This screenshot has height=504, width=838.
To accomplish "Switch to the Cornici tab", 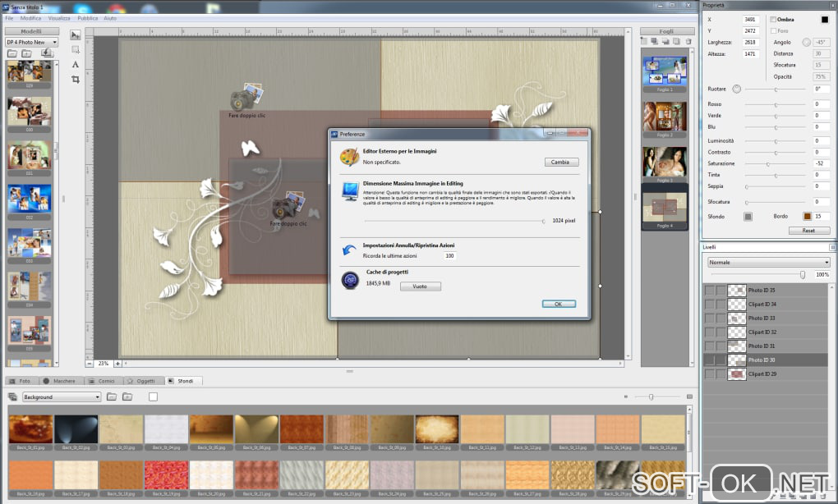I will (x=103, y=381).
